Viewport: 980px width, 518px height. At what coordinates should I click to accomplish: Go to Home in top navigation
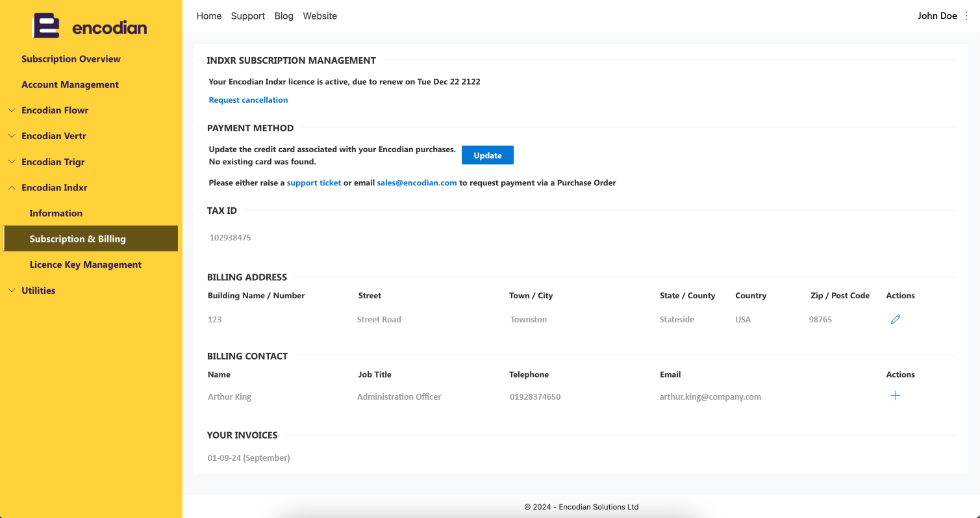(x=209, y=16)
